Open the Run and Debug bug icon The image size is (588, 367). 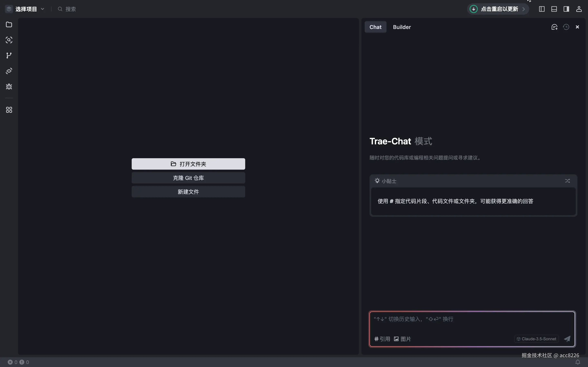pyautogui.click(x=9, y=87)
